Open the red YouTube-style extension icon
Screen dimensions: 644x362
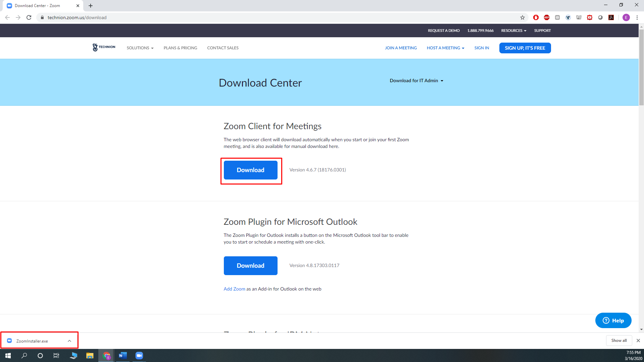[590, 17]
